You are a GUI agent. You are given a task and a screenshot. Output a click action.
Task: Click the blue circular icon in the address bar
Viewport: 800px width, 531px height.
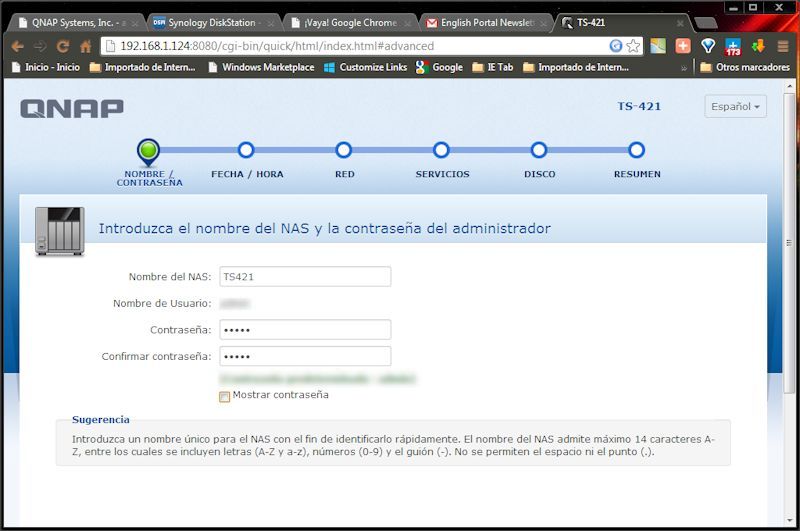click(x=616, y=46)
